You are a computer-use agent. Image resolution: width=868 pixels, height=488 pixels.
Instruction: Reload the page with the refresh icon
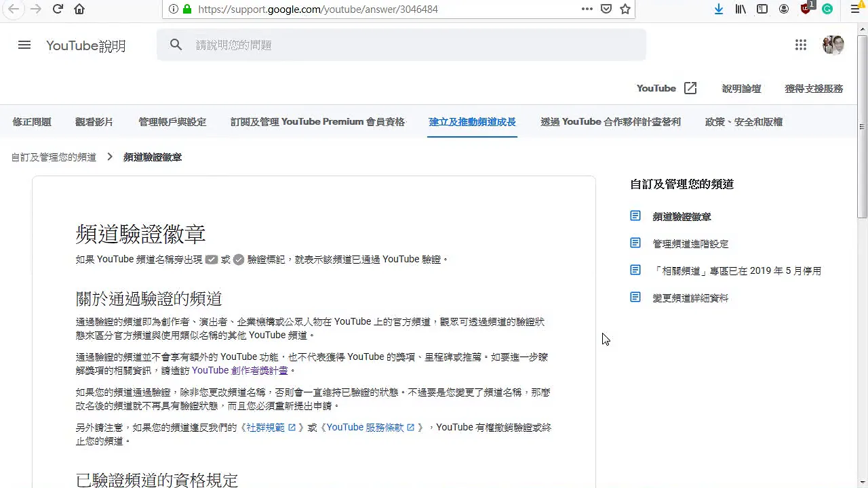pos(58,9)
